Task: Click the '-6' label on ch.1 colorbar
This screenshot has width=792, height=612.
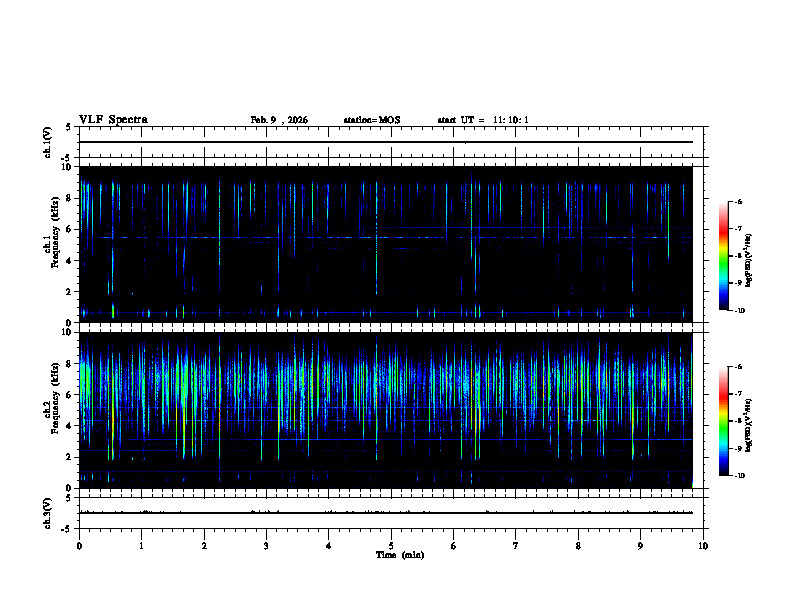Action: (x=738, y=201)
